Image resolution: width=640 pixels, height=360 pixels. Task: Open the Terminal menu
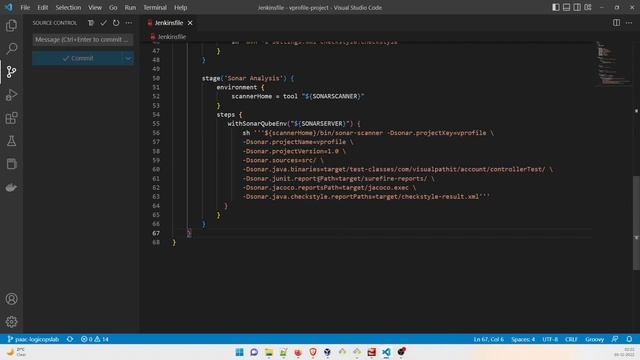155,7
